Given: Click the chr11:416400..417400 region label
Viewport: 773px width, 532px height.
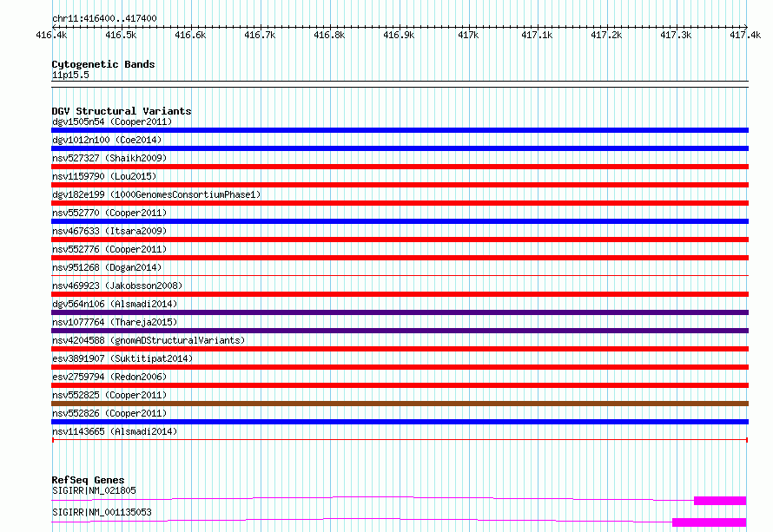Looking at the screenshot, I should click(104, 18).
